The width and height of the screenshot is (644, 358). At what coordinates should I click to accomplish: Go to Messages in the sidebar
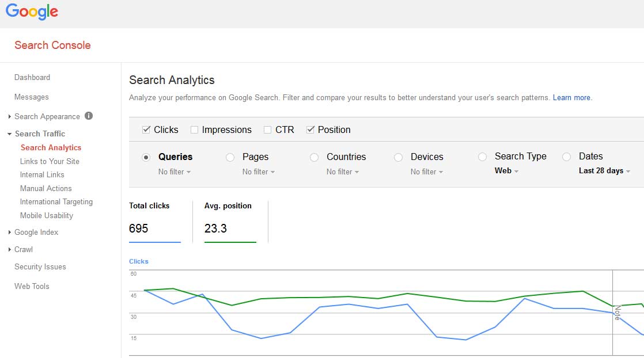click(31, 97)
